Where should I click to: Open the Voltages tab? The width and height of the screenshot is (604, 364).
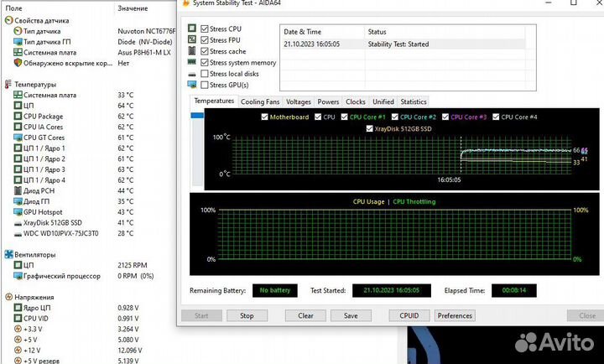pyautogui.click(x=298, y=101)
